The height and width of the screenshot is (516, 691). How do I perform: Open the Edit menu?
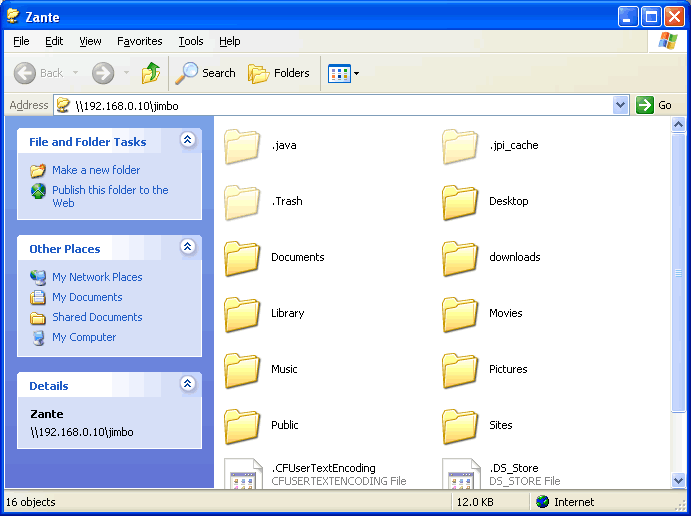pos(54,41)
